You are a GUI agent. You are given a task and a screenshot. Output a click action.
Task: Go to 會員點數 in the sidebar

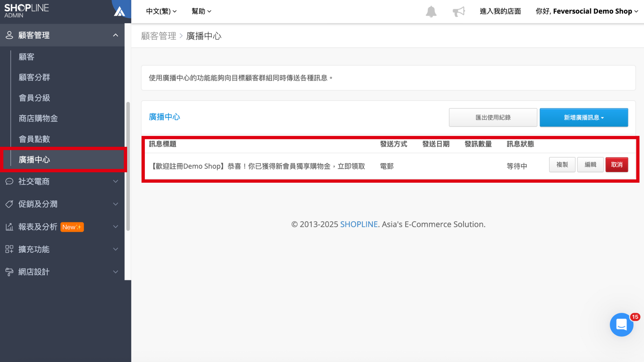click(34, 139)
